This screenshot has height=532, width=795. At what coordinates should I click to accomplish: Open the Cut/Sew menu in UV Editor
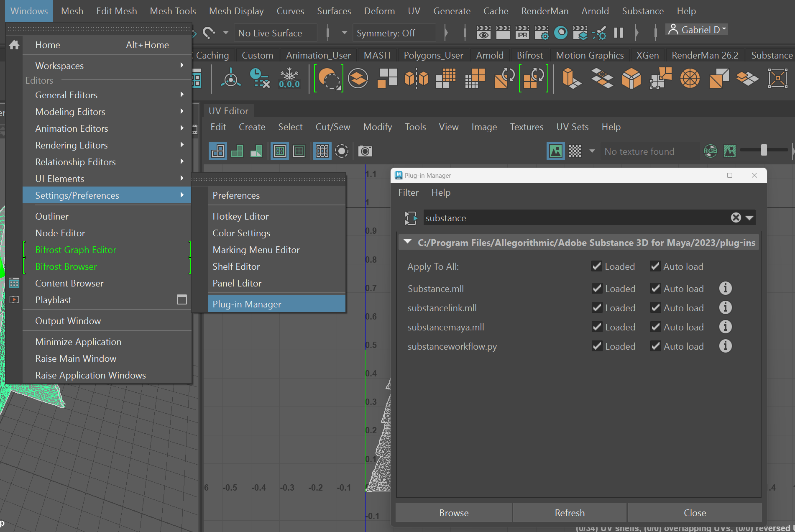[332, 127]
